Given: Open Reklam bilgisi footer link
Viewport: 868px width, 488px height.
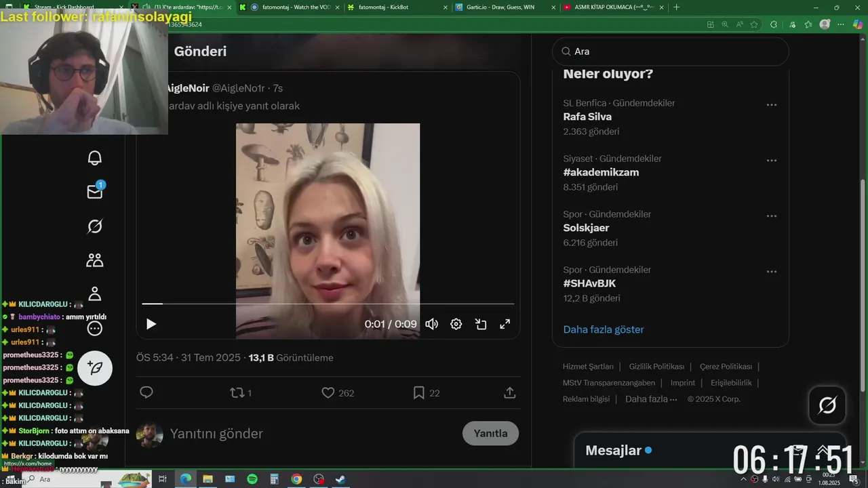Looking at the screenshot, I should point(586,399).
